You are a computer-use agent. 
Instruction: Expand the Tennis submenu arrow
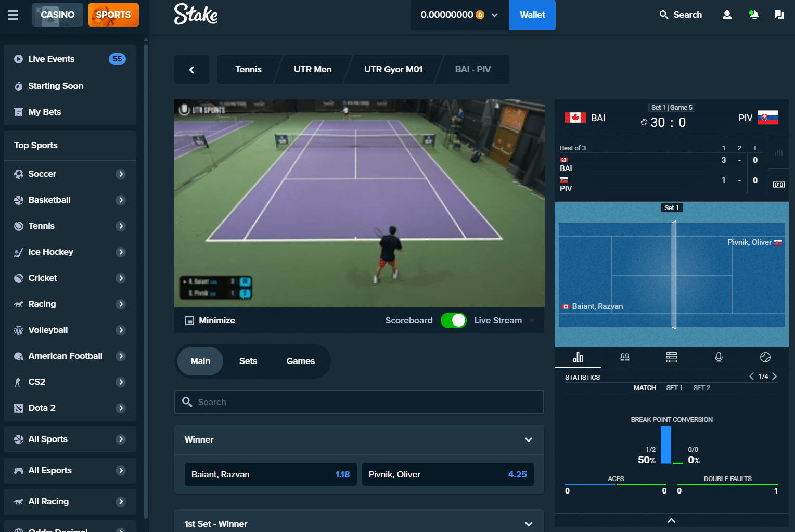point(121,226)
